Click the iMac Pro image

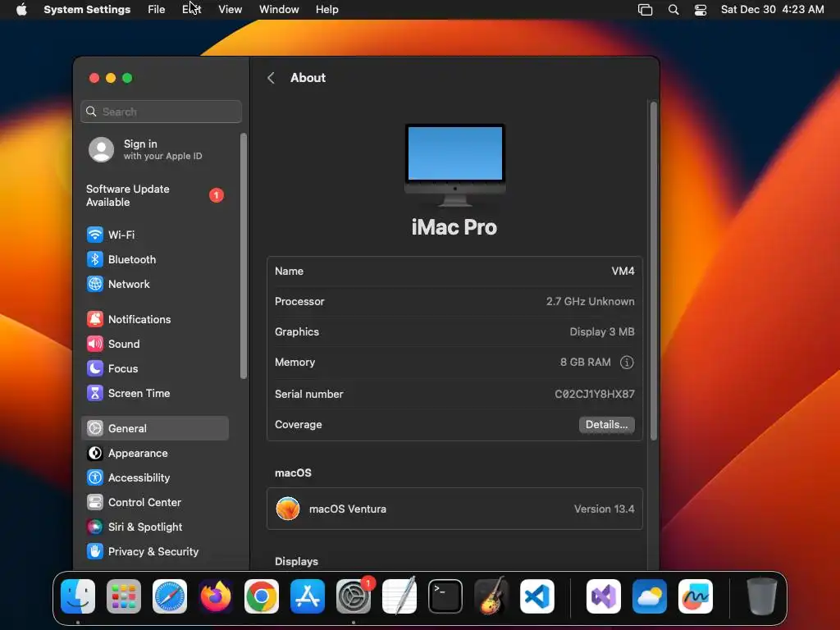(454, 165)
